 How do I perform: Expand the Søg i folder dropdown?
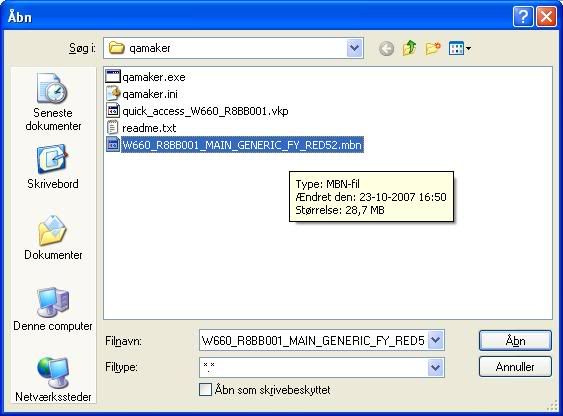[355, 48]
